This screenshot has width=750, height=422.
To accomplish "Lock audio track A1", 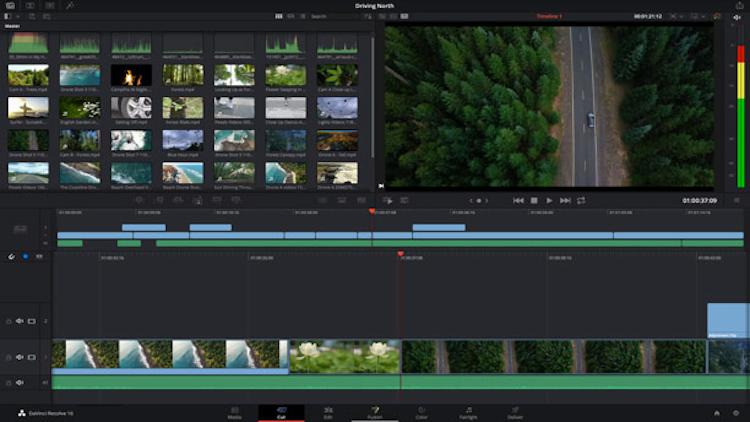I will (x=9, y=383).
